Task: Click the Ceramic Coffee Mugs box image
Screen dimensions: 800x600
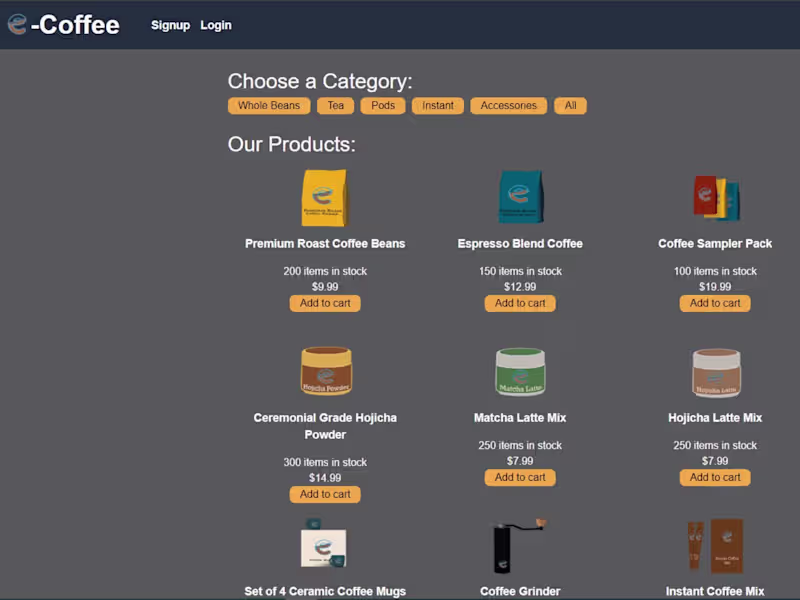Action: click(324, 543)
